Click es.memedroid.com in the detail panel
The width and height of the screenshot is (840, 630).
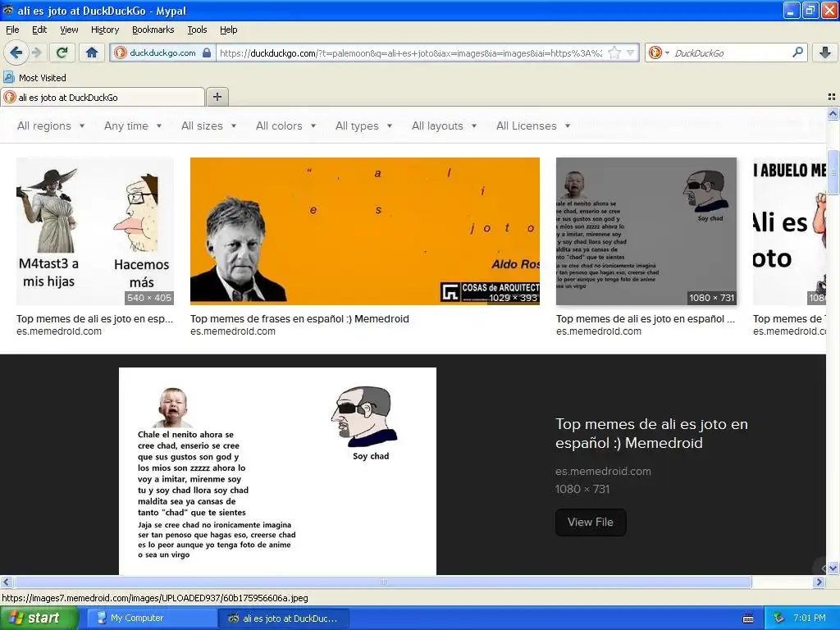click(x=603, y=472)
